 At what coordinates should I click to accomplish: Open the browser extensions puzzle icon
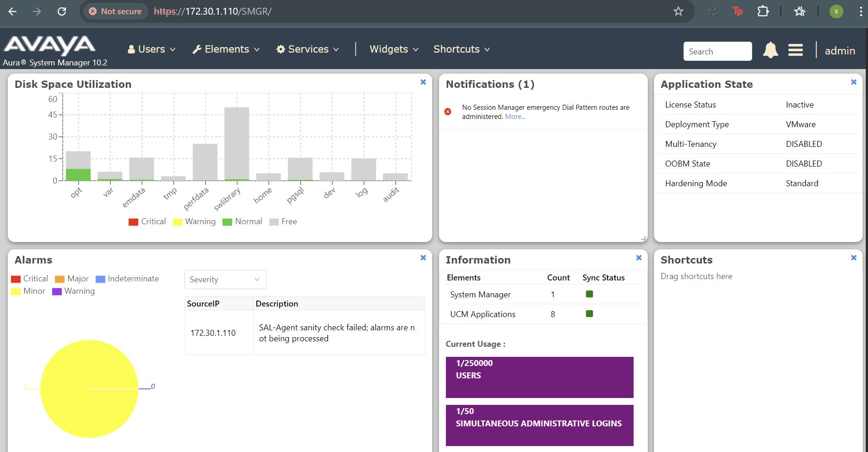tap(763, 11)
